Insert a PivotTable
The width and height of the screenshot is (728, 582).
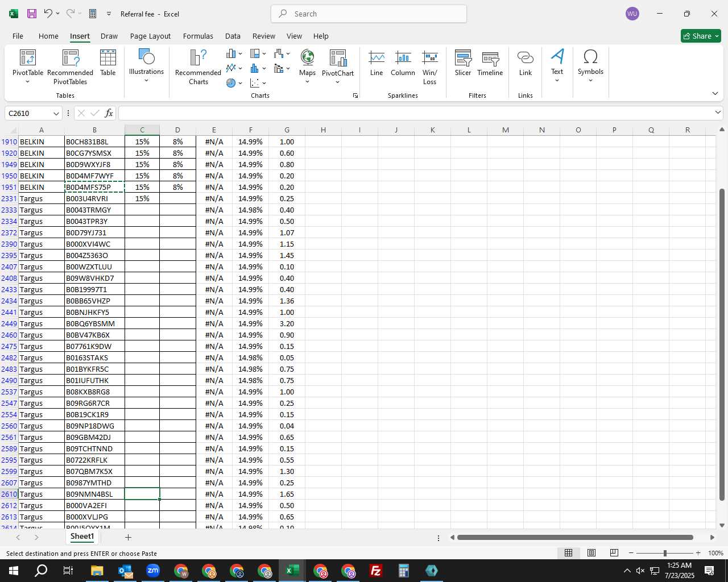[x=28, y=67]
